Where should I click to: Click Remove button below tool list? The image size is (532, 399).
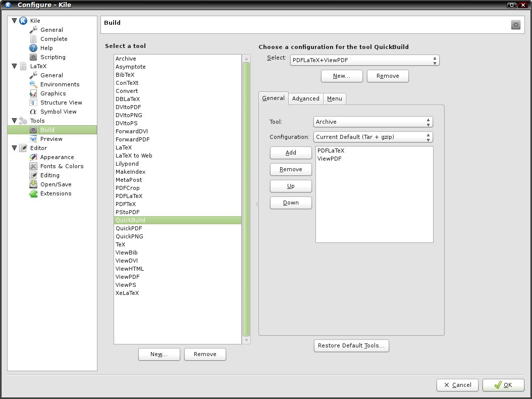(205, 354)
